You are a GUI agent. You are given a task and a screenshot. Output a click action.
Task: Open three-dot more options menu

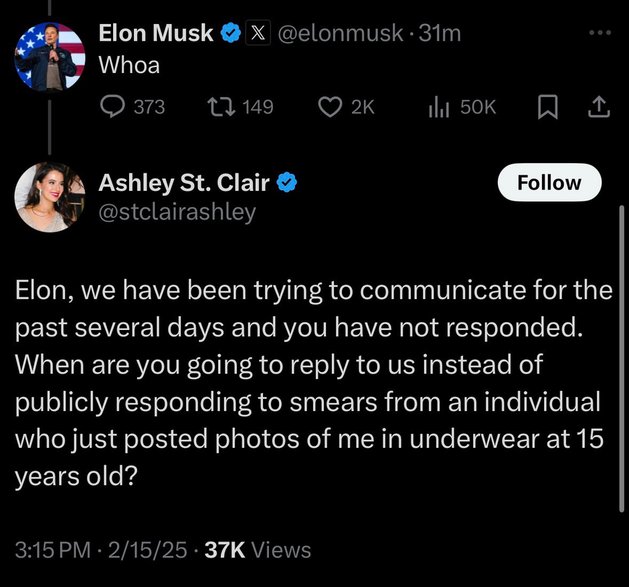pos(601,33)
